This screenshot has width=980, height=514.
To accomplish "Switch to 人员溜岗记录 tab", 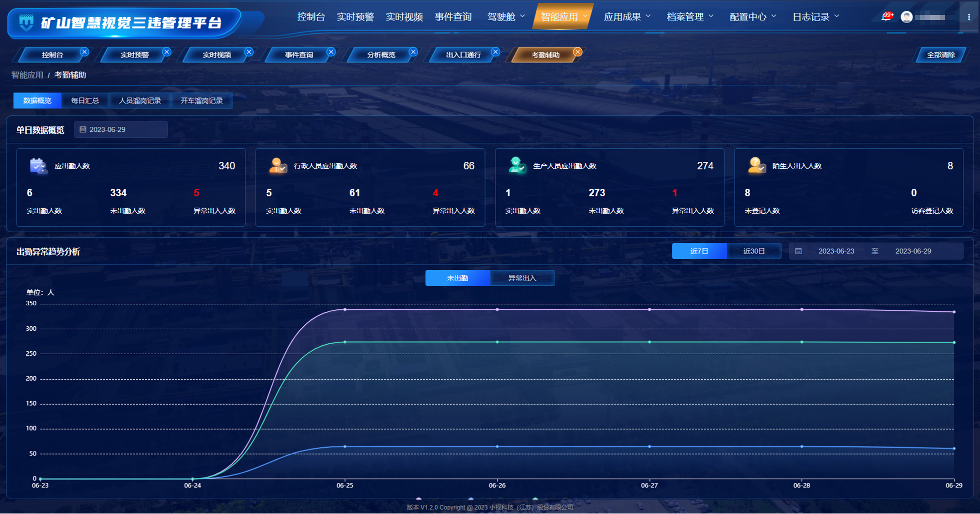I will click(139, 101).
